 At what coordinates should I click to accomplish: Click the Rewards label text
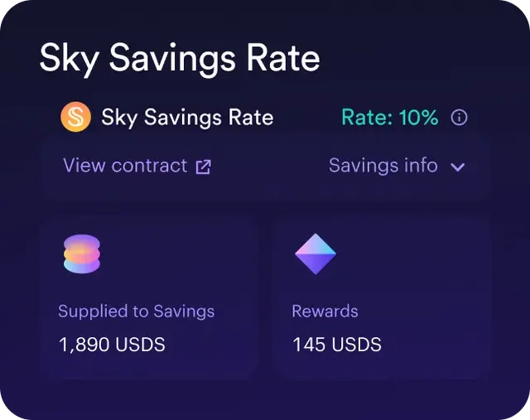click(x=325, y=311)
